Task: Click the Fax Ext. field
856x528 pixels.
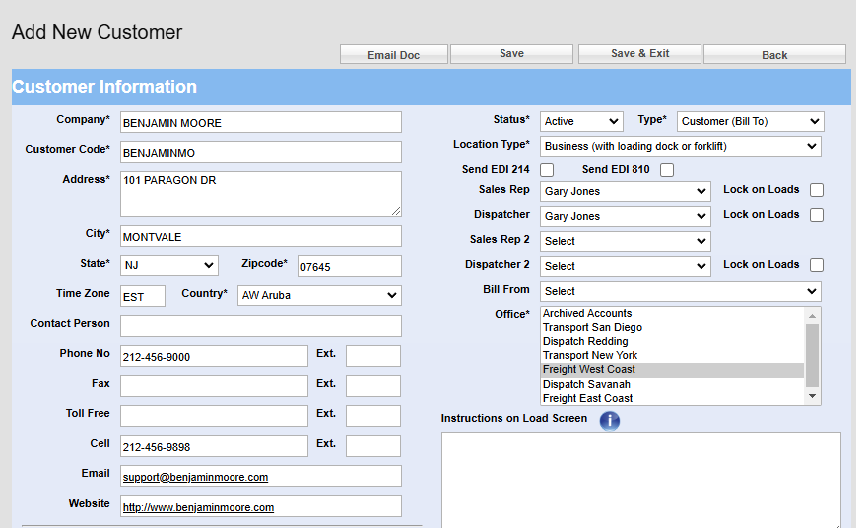Action: (x=373, y=386)
